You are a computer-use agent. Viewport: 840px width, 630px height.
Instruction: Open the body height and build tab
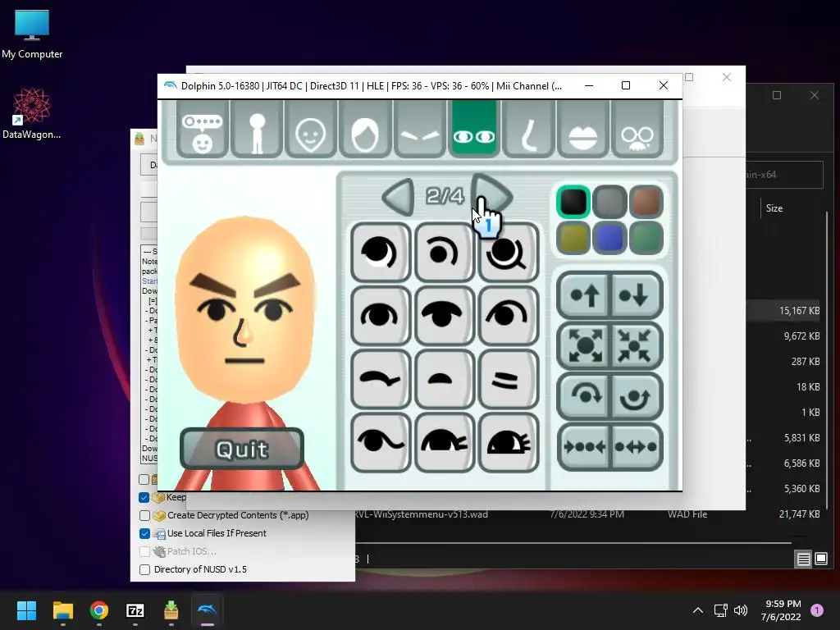tap(257, 130)
